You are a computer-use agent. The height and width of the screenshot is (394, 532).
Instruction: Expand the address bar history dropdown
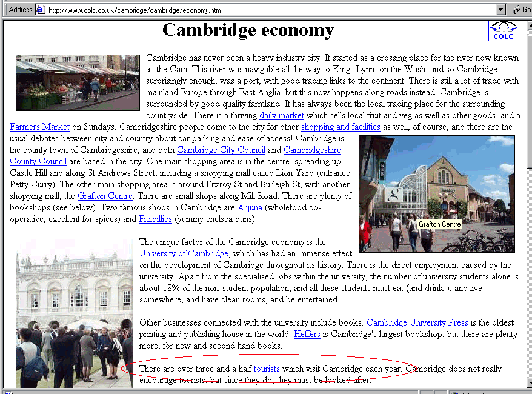[x=500, y=10]
